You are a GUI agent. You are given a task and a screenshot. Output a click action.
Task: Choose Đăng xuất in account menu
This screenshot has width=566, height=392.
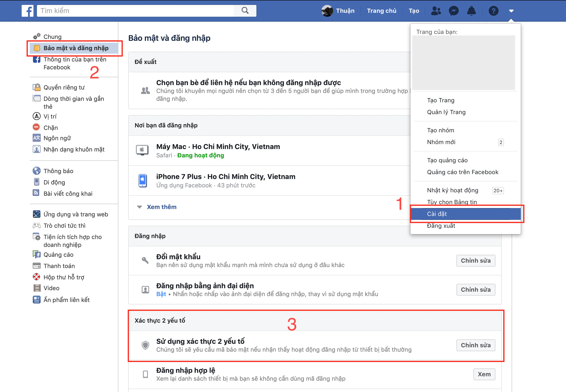pos(441,226)
